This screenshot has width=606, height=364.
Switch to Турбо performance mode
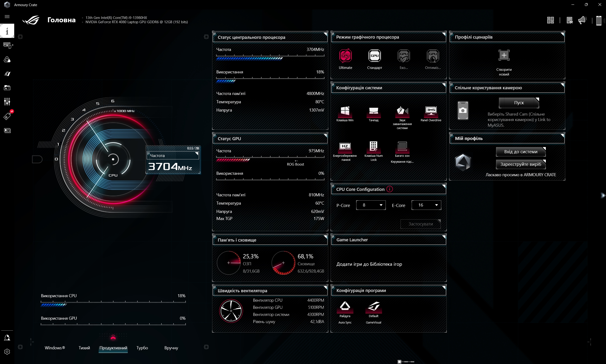(x=142, y=348)
